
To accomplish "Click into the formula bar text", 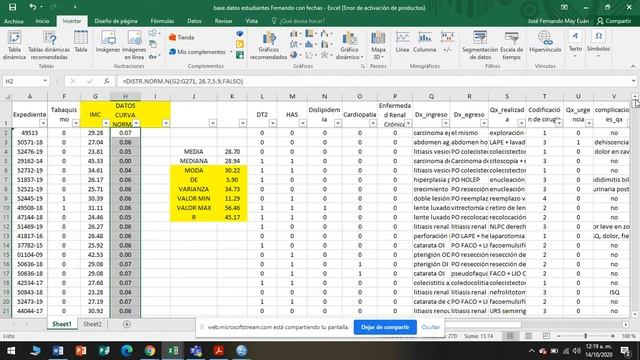I will (182, 81).
